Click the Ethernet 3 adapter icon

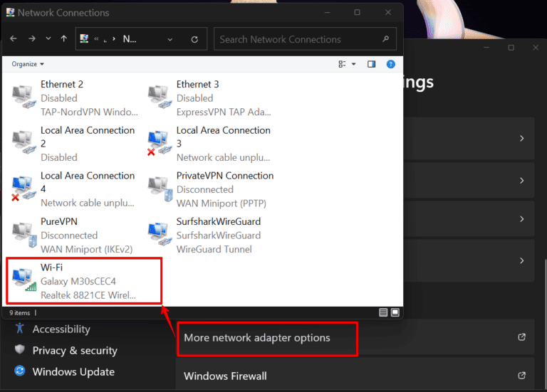160,97
